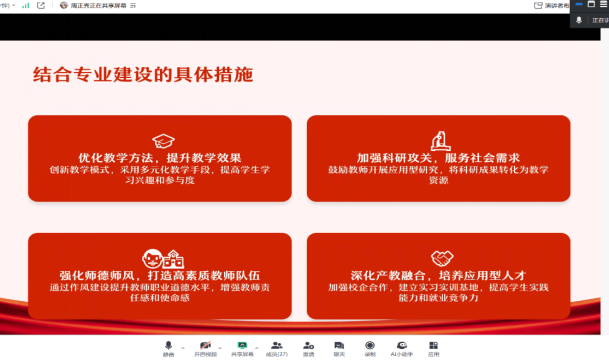Expand audio options arrow beside microphone
Viewport: 609px width, 361px height.
(x=183, y=347)
